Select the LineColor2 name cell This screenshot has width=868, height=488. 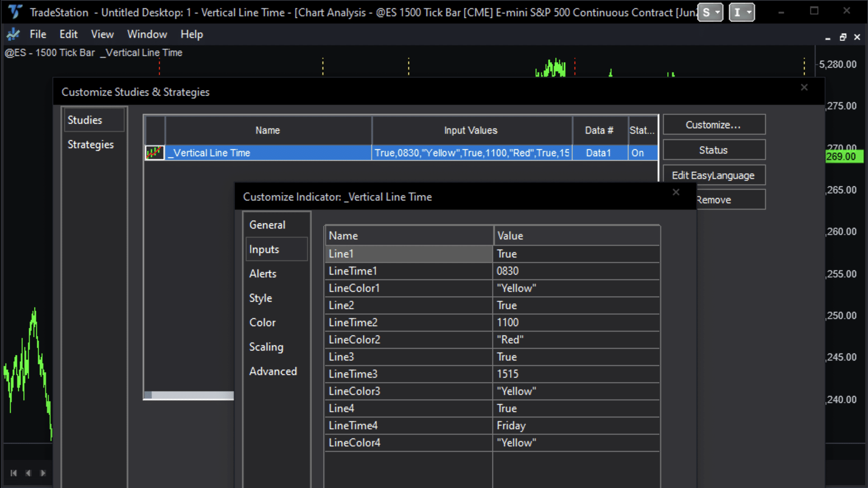[x=409, y=340]
